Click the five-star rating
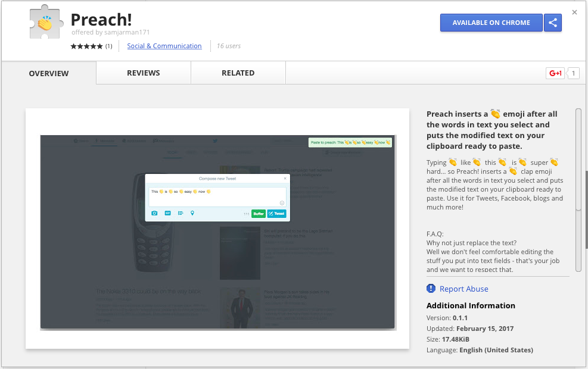Image resolution: width=588 pixels, height=369 pixels. (x=86, y=46)
